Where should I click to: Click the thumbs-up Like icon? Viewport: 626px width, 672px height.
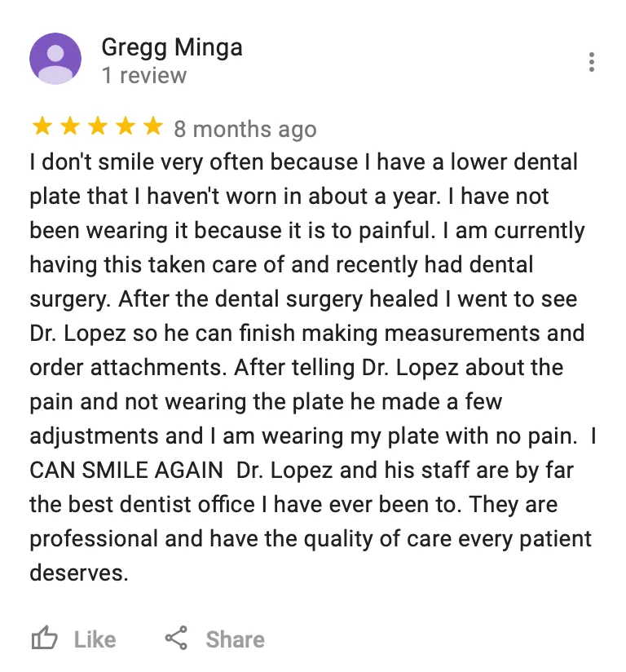point(44,638)
